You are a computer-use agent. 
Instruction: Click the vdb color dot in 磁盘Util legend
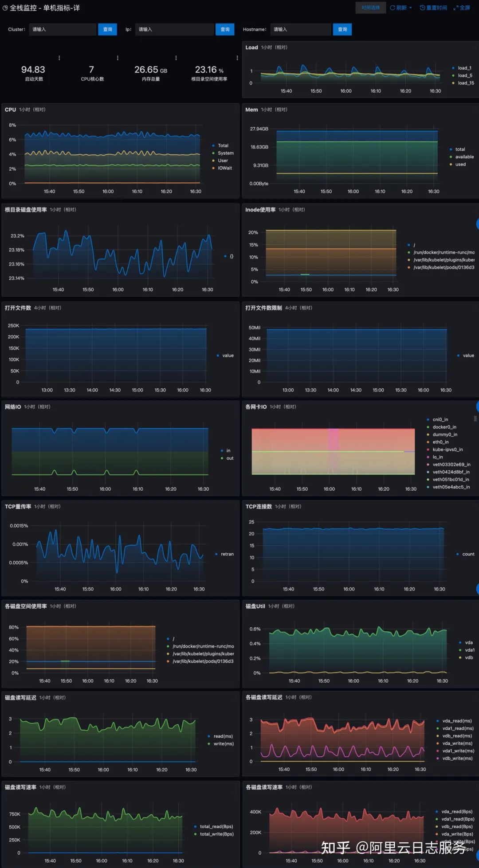click(460, 657)
